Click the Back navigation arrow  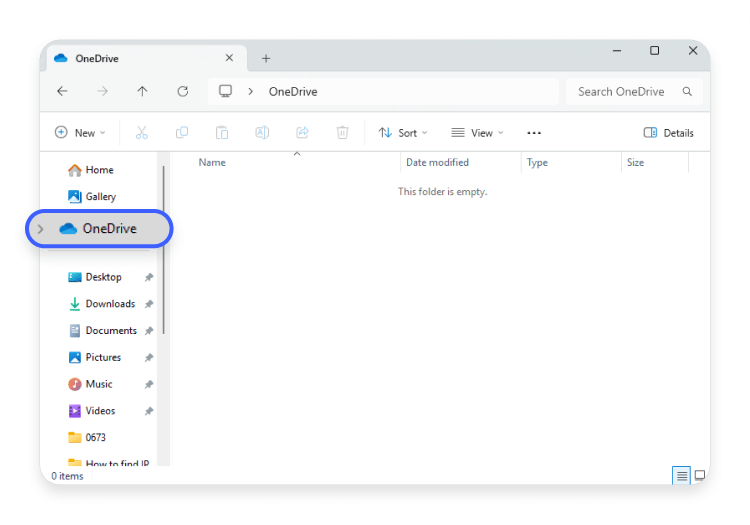pyautogui.click(x=62, y=91)
